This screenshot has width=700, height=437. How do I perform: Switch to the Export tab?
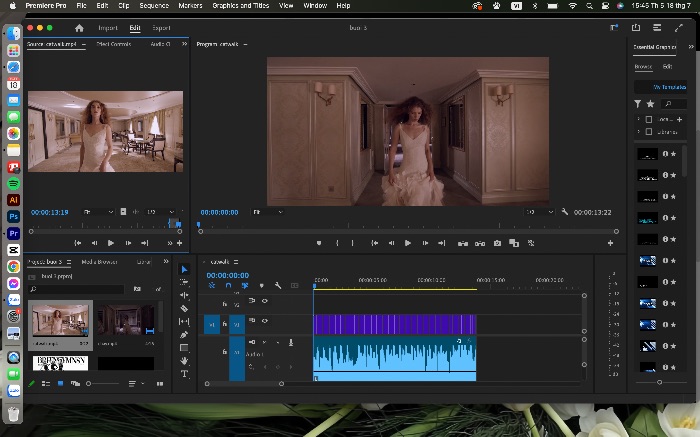161,28
